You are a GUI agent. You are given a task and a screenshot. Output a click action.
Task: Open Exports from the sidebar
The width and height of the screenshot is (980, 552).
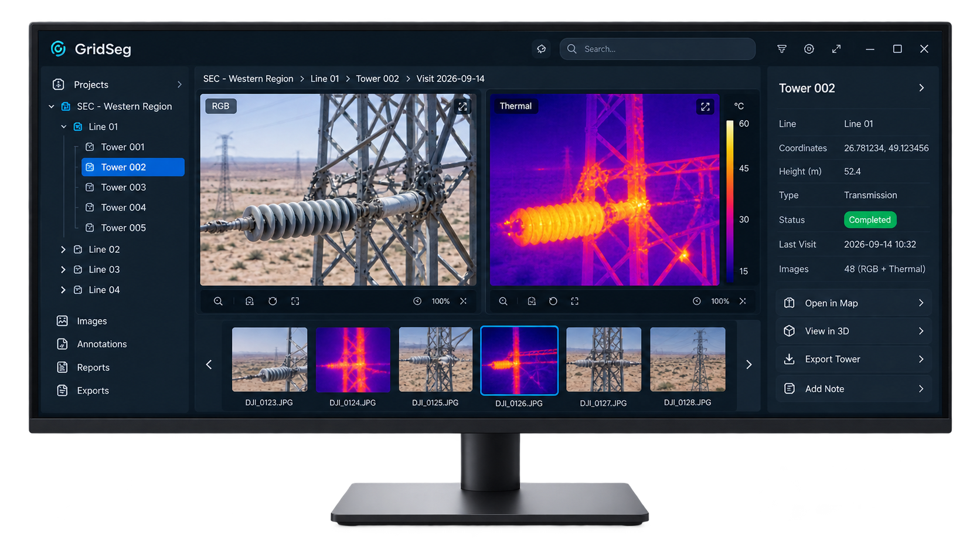83,391
